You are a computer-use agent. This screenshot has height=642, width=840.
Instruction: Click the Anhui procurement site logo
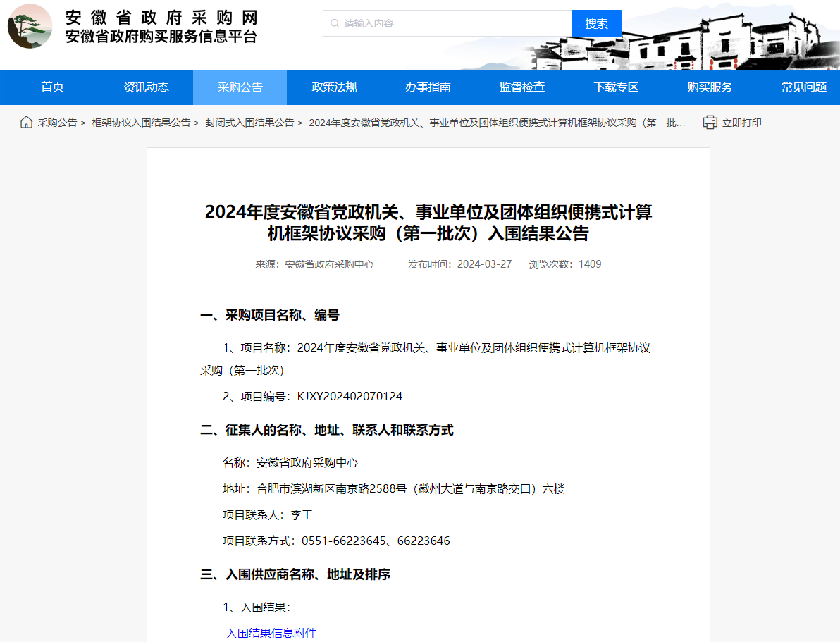pos(30,26)
